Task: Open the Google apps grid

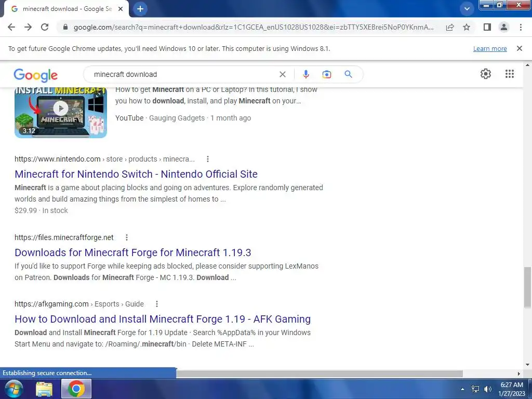Action: click(x=510, y=74)
